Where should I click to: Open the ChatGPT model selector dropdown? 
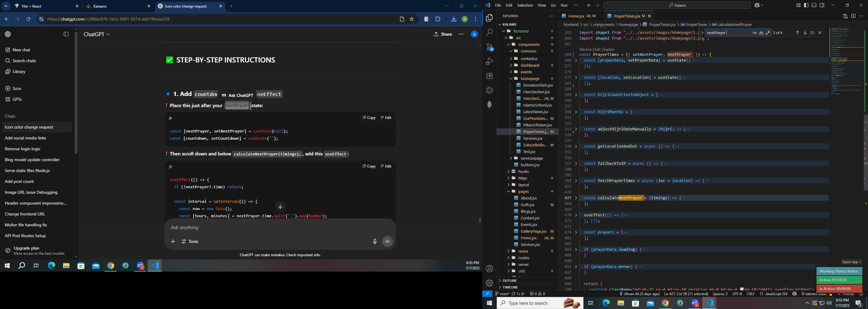point(97,34)
